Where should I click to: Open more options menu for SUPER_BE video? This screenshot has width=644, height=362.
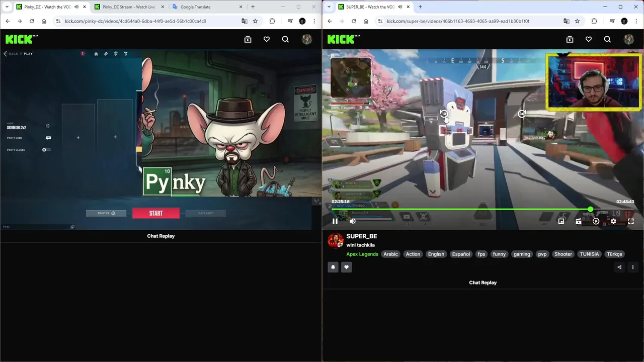pos(633,267)
